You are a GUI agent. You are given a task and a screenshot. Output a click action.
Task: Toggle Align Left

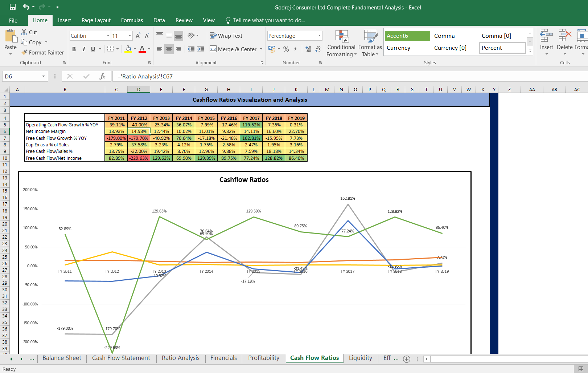coord(160,49)
